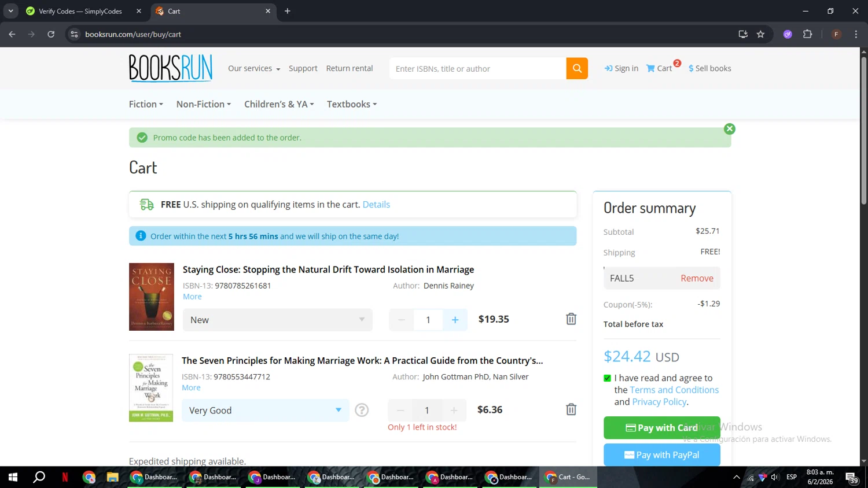Open the Chrome three-dot menu
Image resolution: width=868 pixels, height=488 pixels.
[x=856, y=34]
